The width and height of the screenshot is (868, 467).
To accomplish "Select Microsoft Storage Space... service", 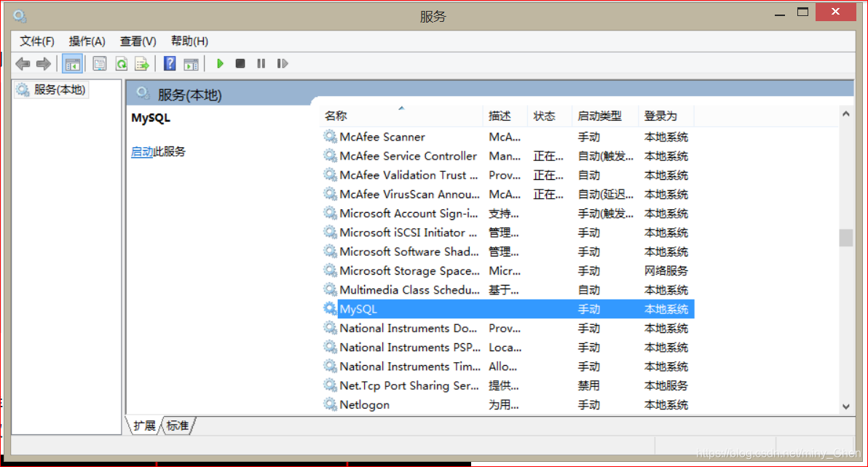I will pos(507,271).
